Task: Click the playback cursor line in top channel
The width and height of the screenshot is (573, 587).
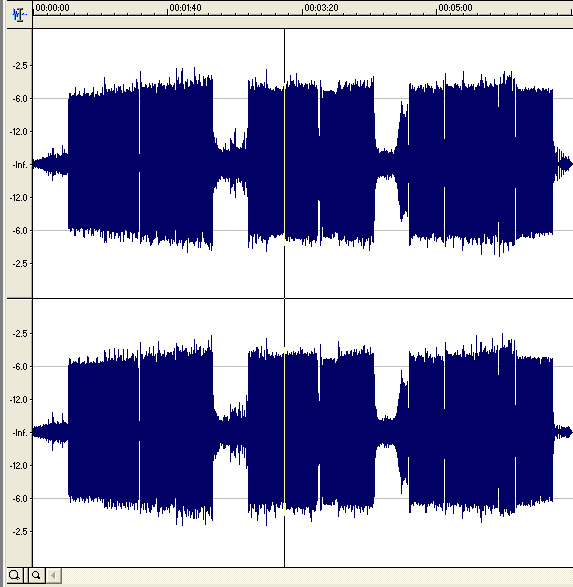Action: pos(284,163)
